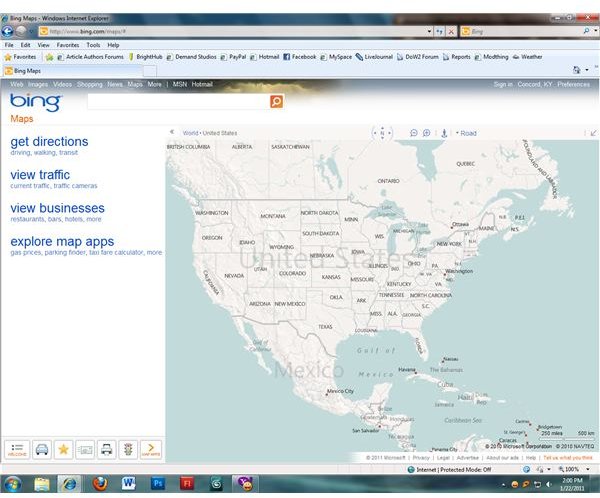The image size is (600, 498).
Task: Click the Favorites button with star
Action: point(20,57)
